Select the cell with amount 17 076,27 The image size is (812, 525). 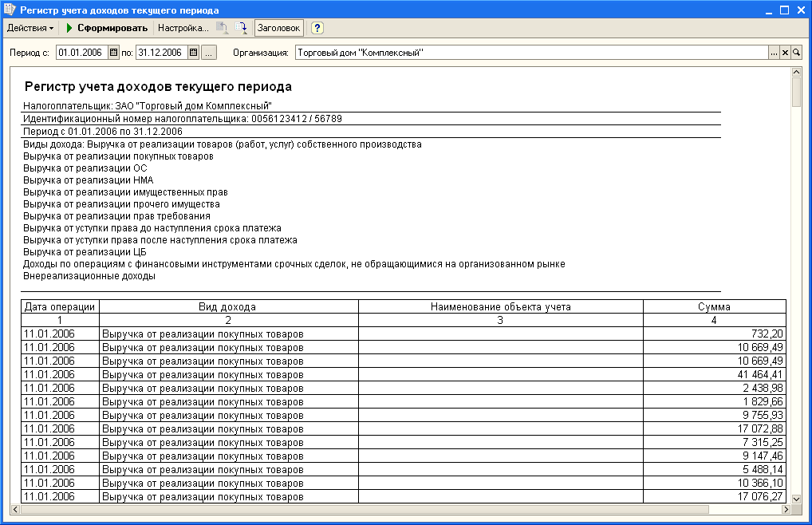point(715,496)
